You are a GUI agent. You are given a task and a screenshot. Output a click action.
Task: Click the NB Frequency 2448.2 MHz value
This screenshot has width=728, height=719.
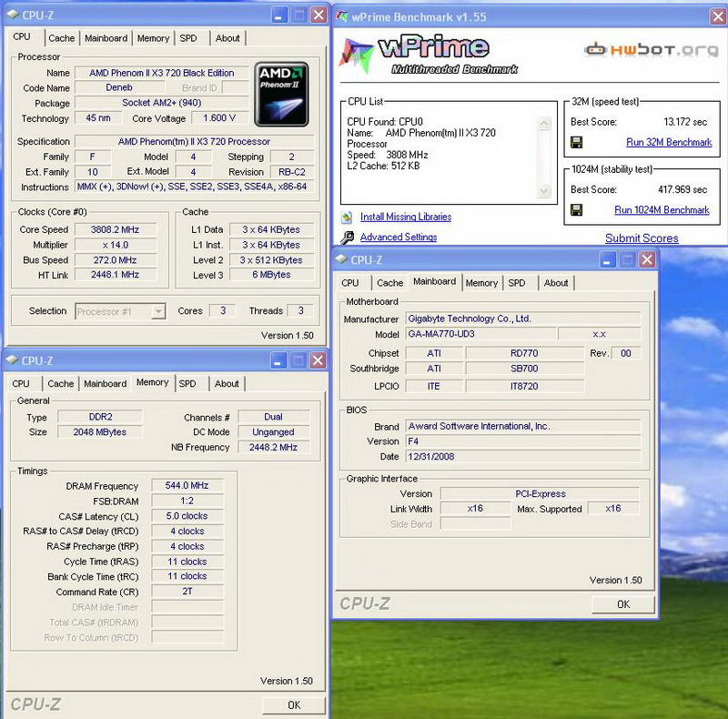[273, 447]
